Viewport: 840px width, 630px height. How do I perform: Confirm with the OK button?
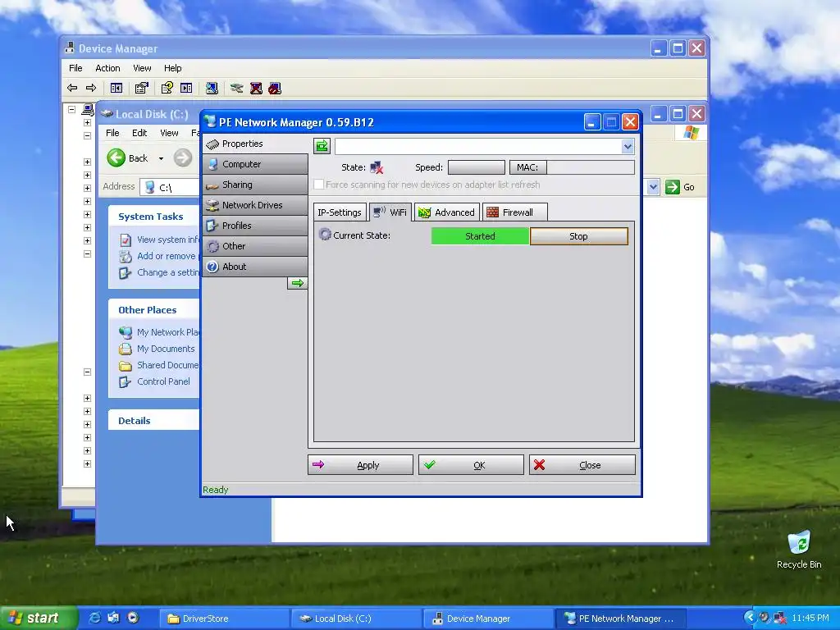click(471, 465)
